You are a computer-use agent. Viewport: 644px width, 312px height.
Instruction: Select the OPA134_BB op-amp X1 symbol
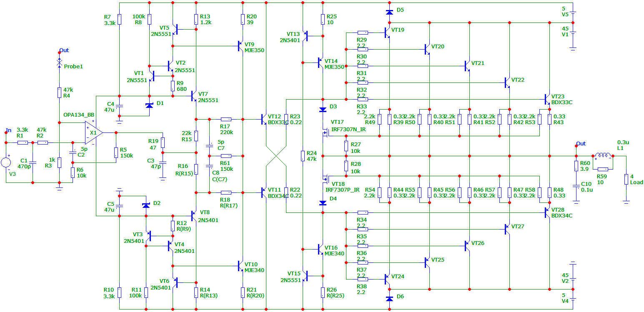click(x=93, y=132)
